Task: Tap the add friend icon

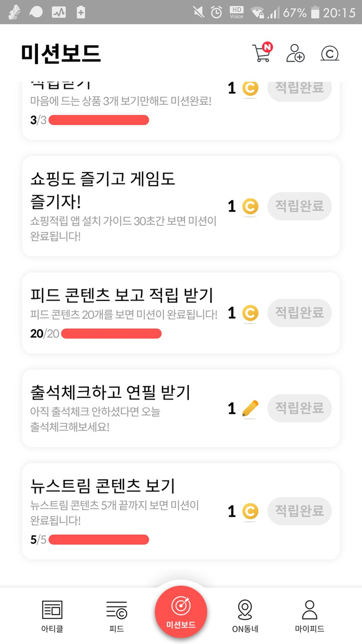Action: (295, 53)
